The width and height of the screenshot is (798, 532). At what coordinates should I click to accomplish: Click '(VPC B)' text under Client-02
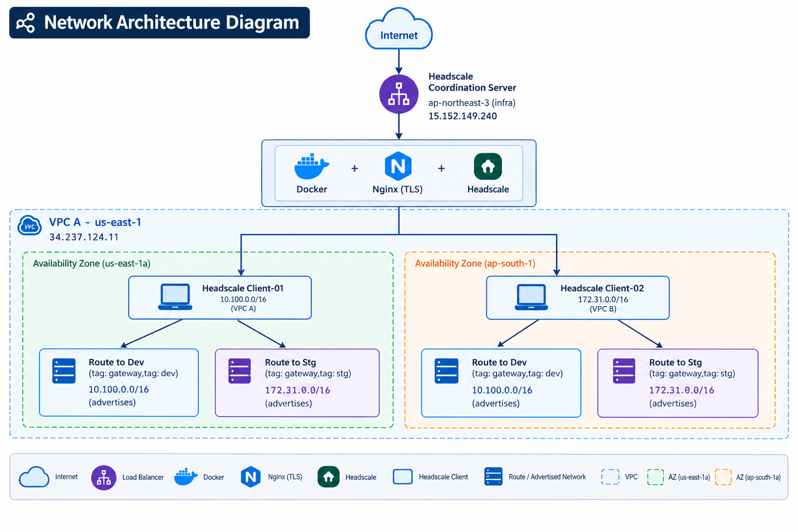pos(603,309)
